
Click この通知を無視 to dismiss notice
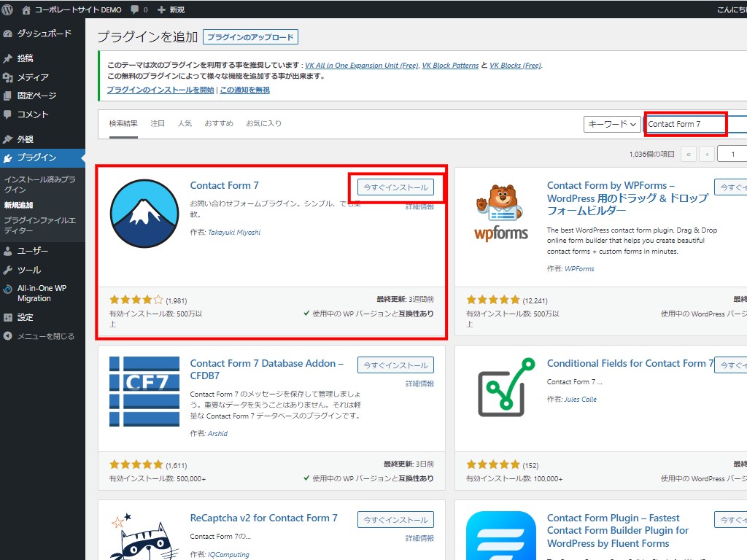pyautogui.click(x=245, y=90)
